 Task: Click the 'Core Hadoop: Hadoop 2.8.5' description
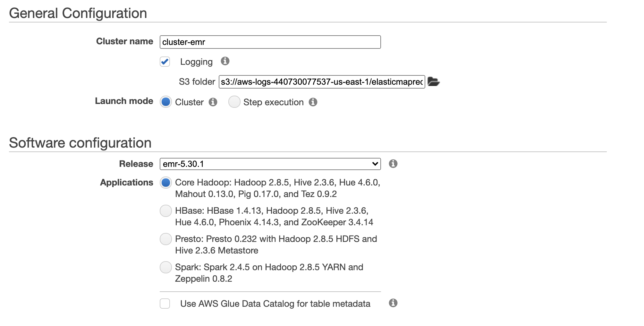tap(278, 188)
